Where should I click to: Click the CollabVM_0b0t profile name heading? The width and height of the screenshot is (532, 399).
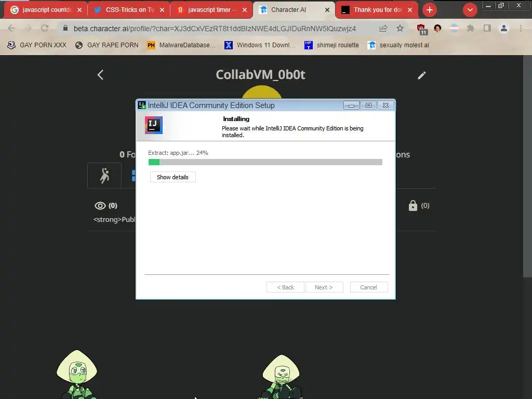pos(261,75)
